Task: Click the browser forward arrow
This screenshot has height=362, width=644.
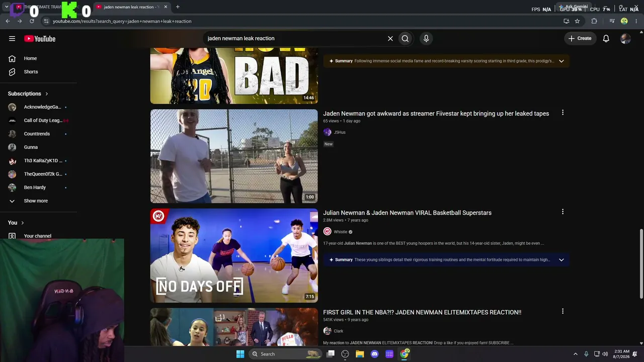Action: pos(20,21)
